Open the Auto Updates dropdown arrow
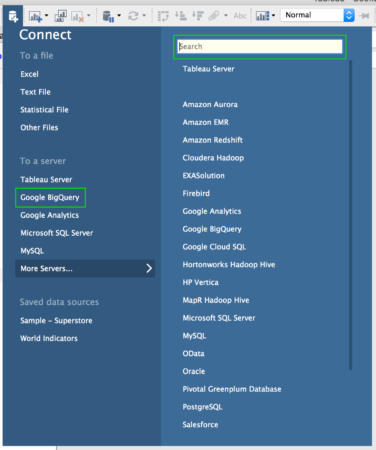Screen dimensions: 376x450 [x=119, y=16]
